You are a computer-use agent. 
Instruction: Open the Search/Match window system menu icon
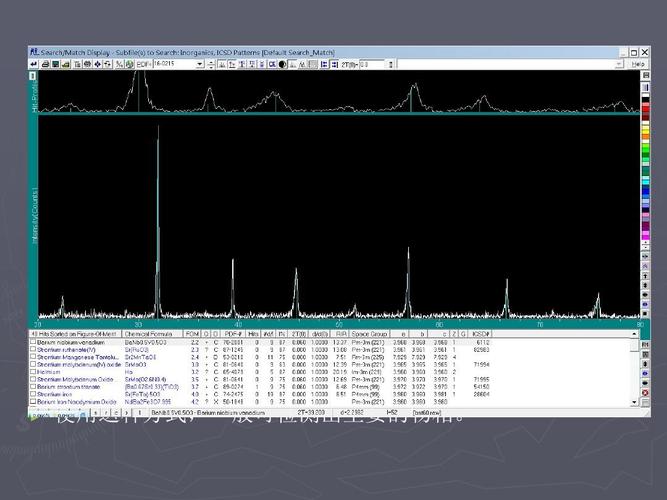[x=33, y=50]
